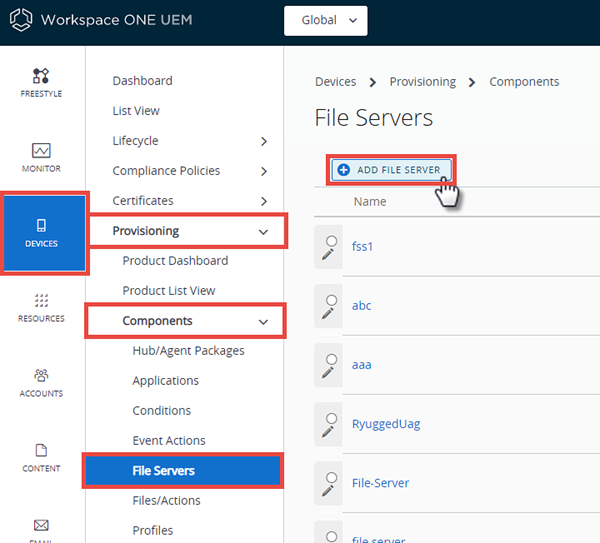Select the Devices sidebar icon
600x543 pixels.
click(41, 225)
